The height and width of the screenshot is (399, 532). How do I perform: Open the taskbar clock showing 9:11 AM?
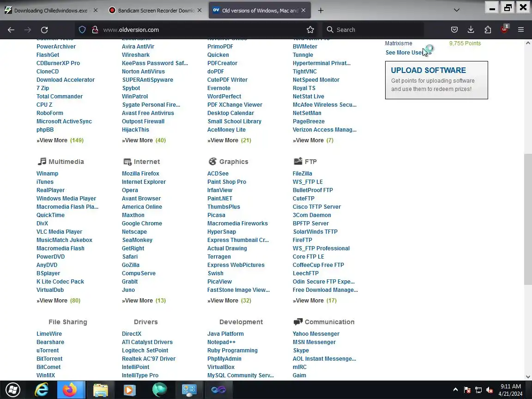tap(510, 390)
